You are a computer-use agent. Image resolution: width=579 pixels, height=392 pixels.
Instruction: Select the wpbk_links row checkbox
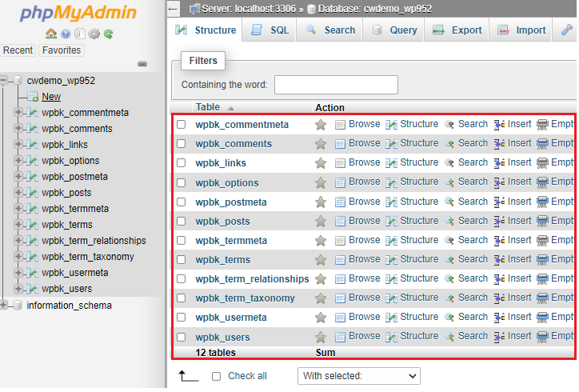pyautogui.click(x=181, y=163)
